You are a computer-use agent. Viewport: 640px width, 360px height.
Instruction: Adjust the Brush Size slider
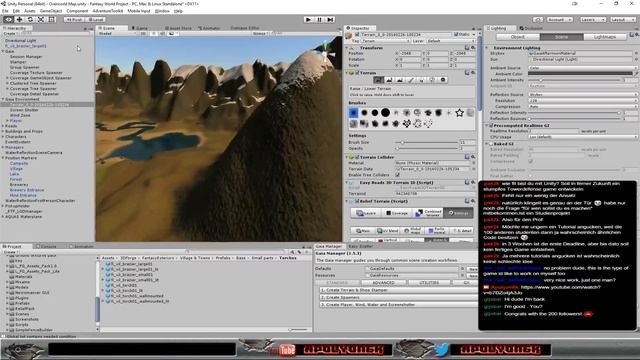click(427, 142)
